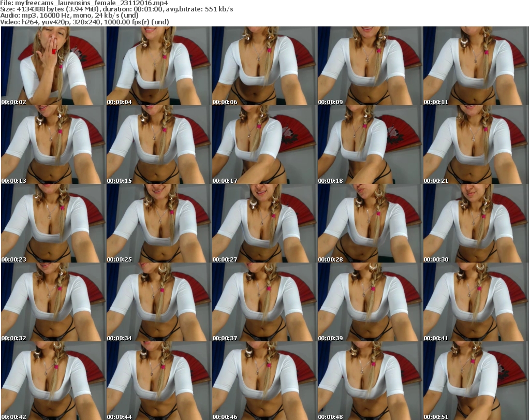Click the 'File:' name header line
Image resolution: width=530 pixels, height=420 pixels.
tap(84, 3)
